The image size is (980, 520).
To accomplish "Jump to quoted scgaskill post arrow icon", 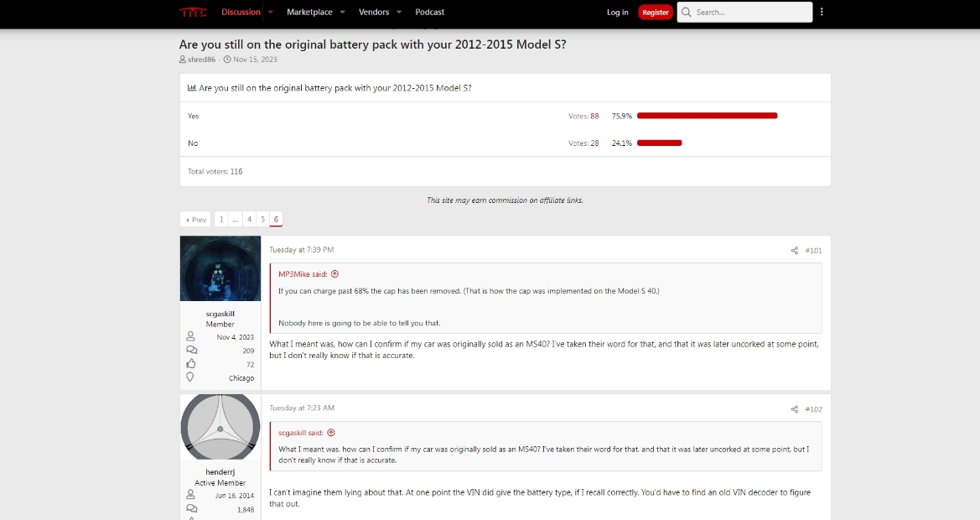I will pyautogui.click(x=331, y=433).
